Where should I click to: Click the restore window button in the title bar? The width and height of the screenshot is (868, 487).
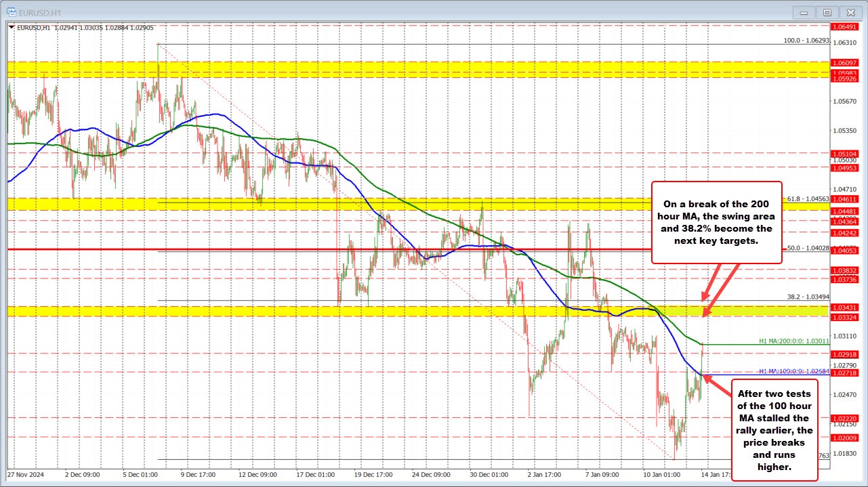coord(827,12)
